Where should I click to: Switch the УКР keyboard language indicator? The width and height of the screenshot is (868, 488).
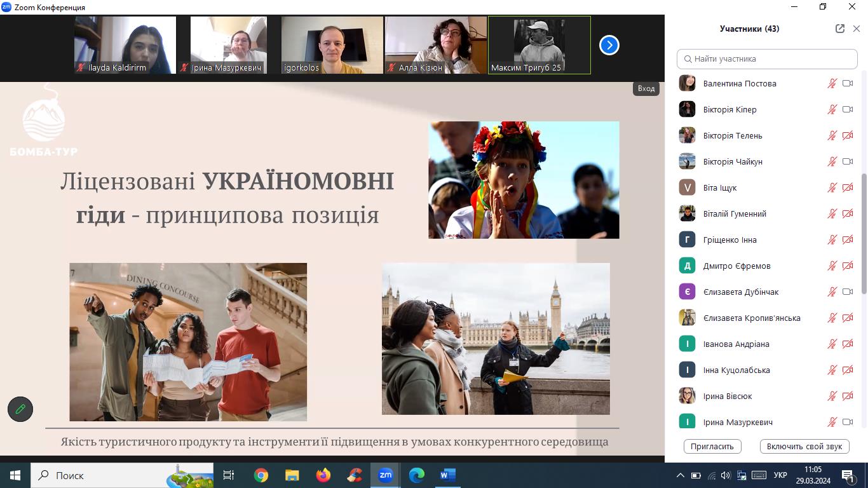[780, 475]
